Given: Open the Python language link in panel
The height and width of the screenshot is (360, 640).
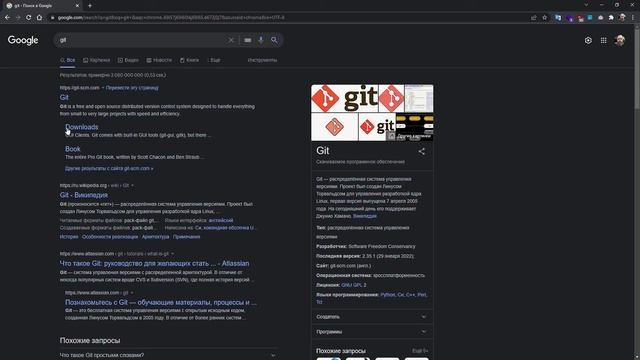Looking at the screenshot, I should [x=387, y=295].
